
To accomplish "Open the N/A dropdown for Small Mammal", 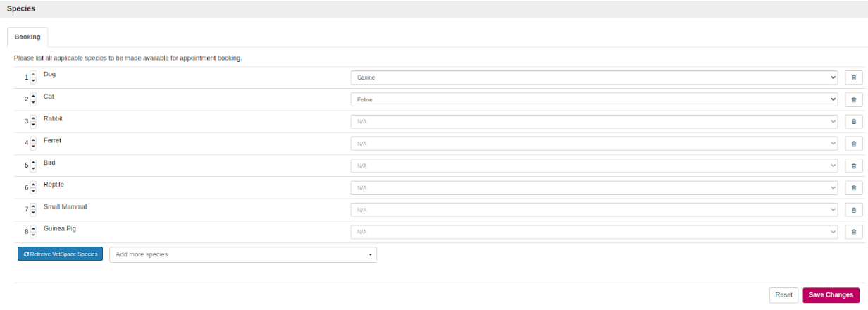I will click(594, 210).
